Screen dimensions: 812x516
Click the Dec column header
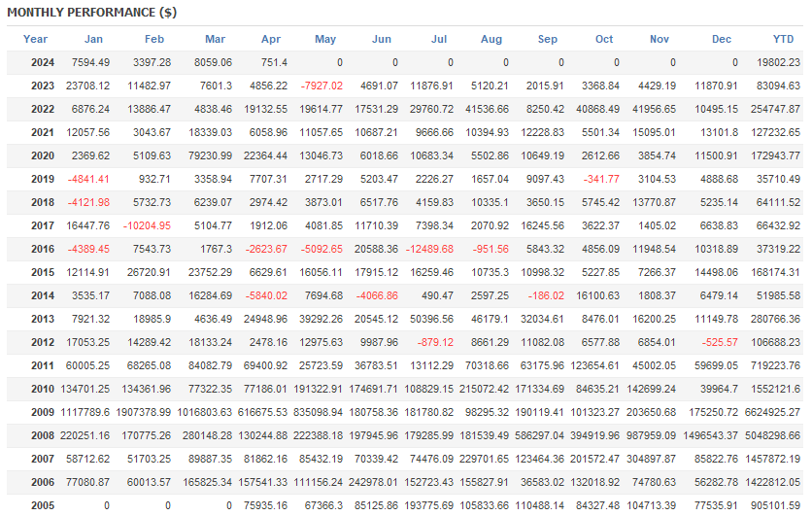coord(722,39)
